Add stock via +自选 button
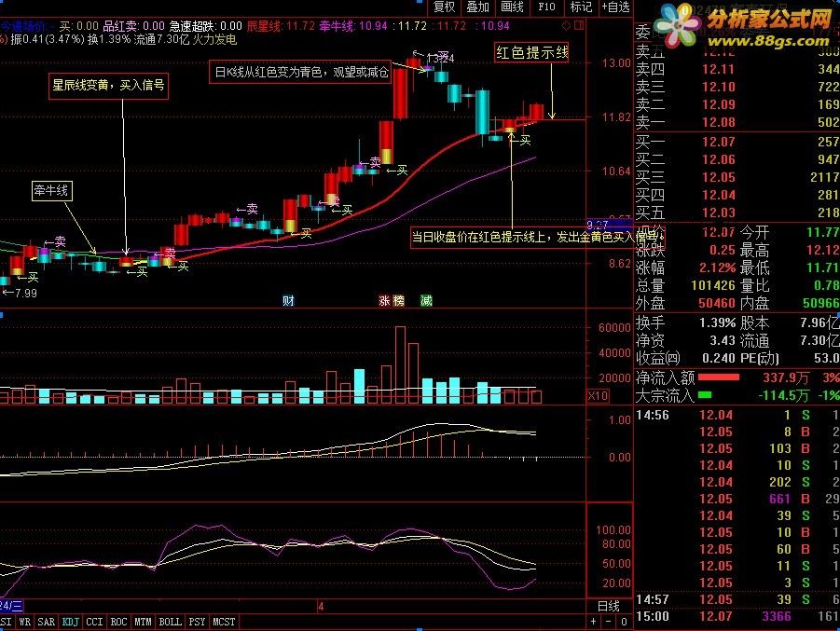This screenshot has width=840, height=631. [x=615, y=7]
